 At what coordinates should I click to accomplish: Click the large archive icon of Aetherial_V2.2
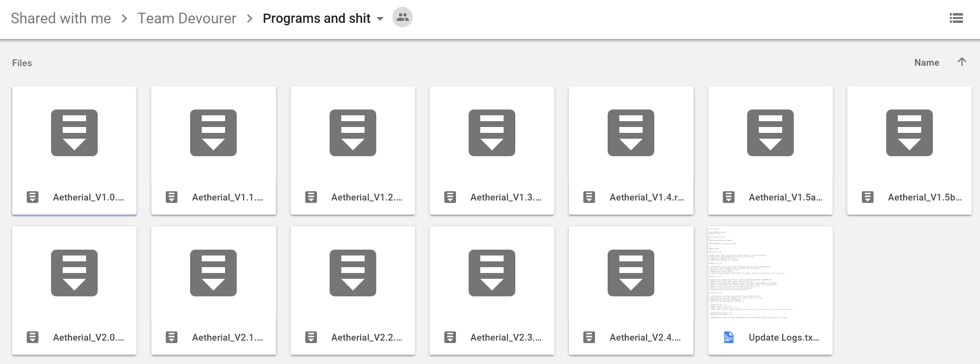tap(352, 273)
